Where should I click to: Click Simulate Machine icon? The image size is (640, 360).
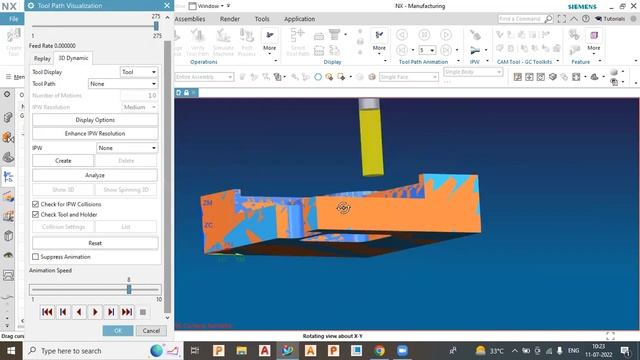(223, 42)
